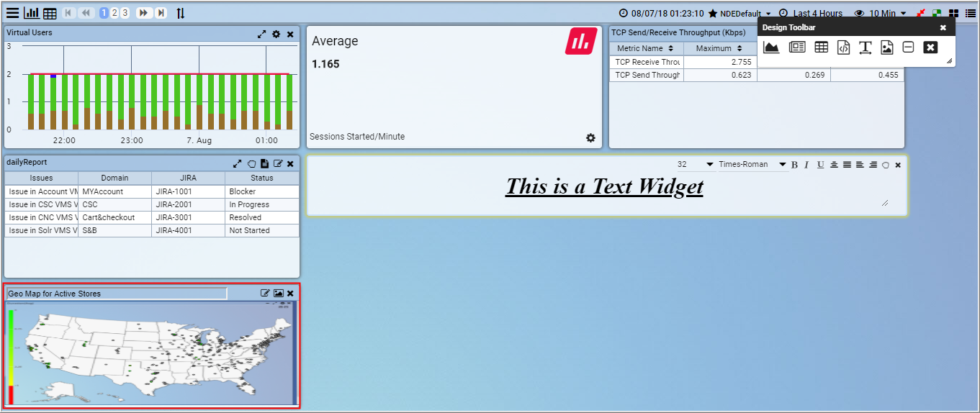Image resolution: width=980 pixels, height=413 pixels.
Task: Add an image widget from Design Toolbar
Action: pyautogui.click(x=887, y=47)
